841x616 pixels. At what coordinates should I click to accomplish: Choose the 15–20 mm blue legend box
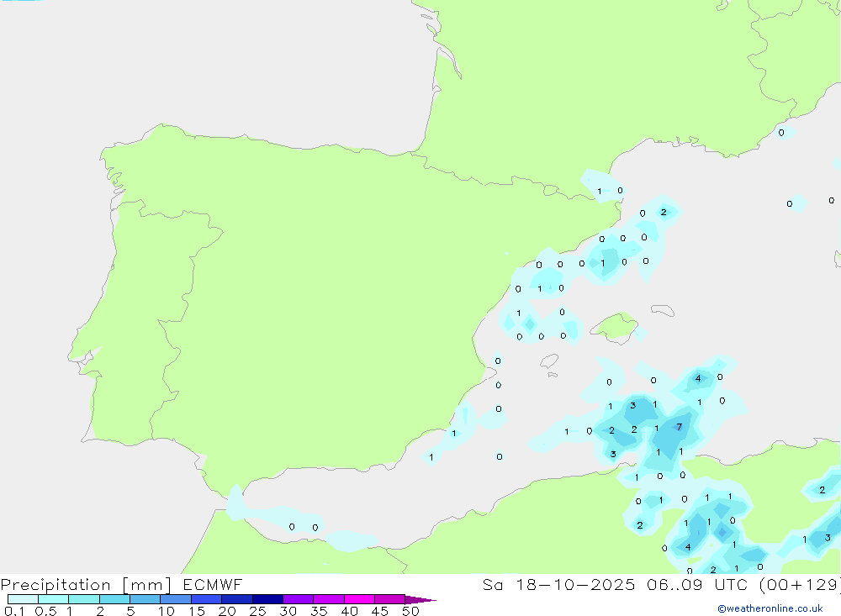click(206, 599)
